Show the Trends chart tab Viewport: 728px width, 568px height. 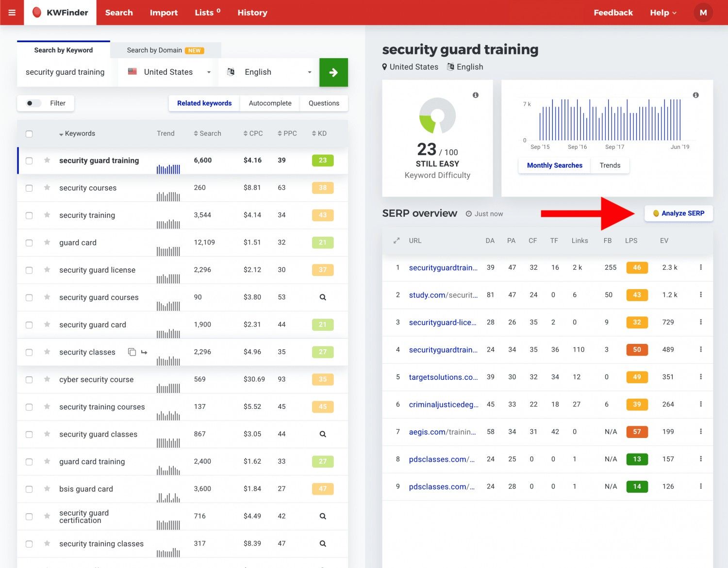610,165
